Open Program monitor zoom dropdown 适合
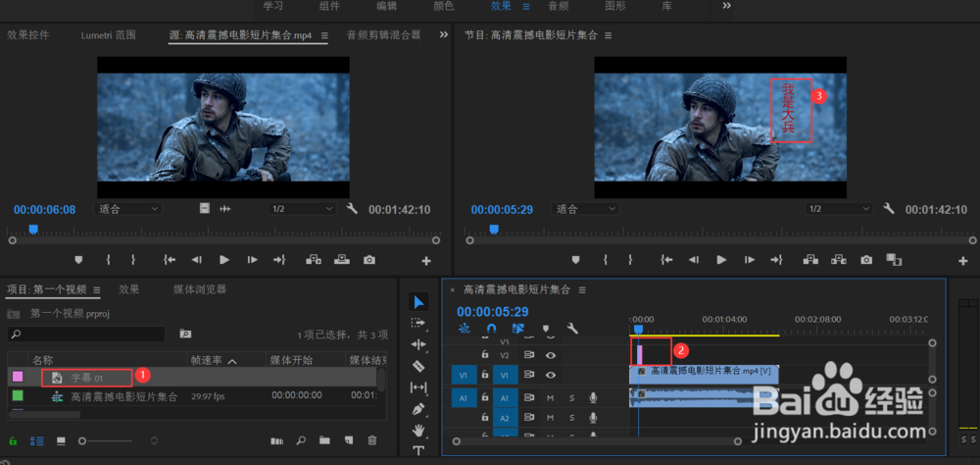This screenshot has height=465, width=980. [585, 208]
